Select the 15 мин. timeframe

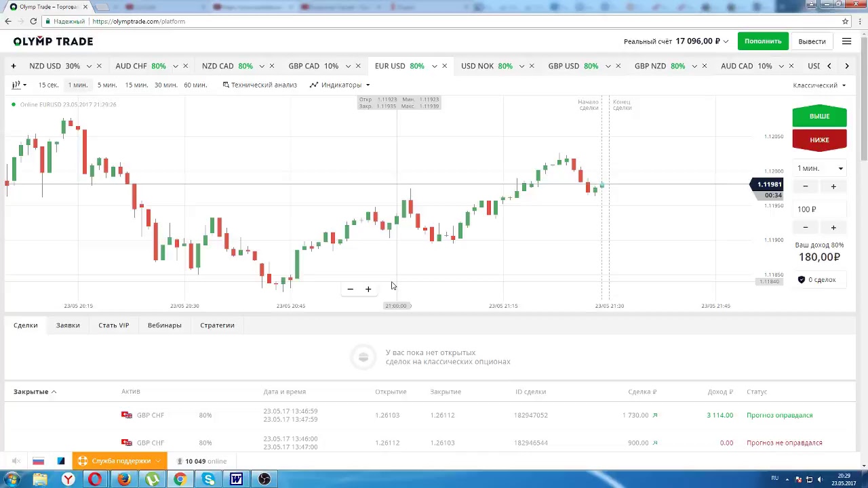click(x=136, y=85)
